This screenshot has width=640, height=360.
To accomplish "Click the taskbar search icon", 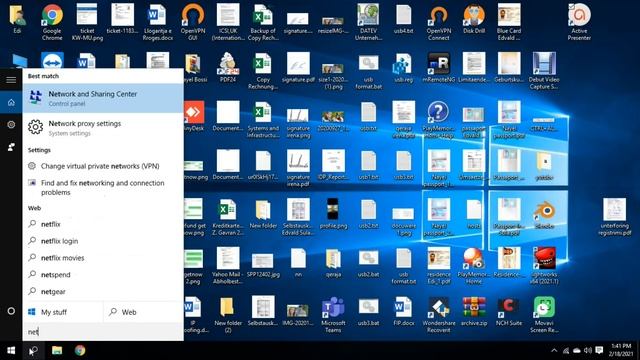I will click(x=33, y=351).
